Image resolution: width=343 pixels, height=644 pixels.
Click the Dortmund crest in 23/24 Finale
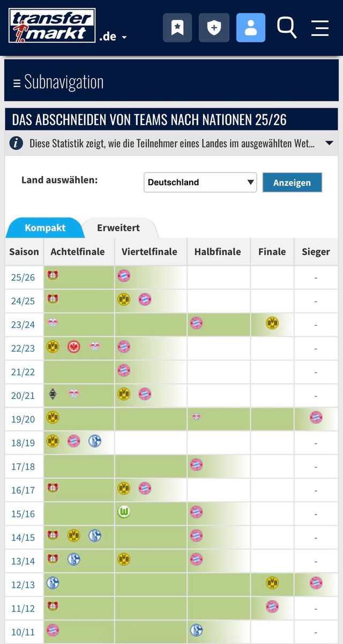(272, 323)
